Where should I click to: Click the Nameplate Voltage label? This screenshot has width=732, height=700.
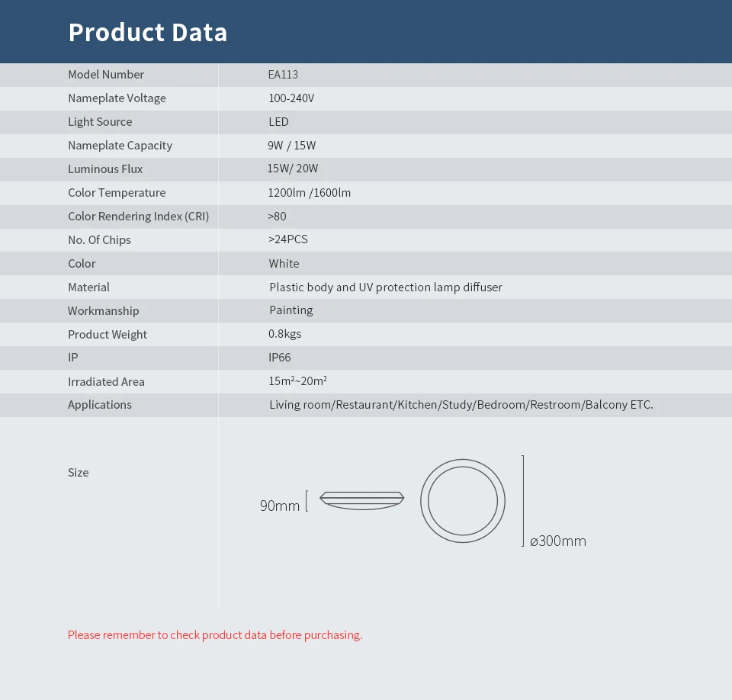117,98
